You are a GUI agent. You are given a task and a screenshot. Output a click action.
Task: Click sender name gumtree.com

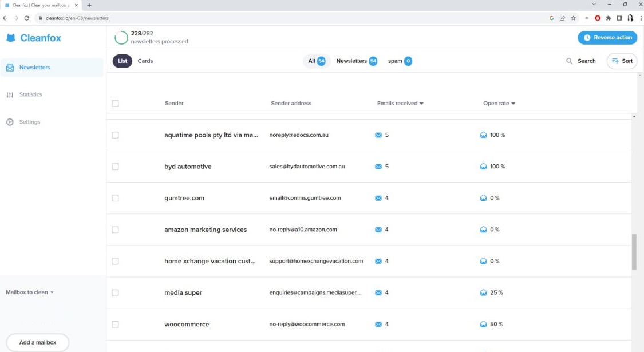pos(184,199)
